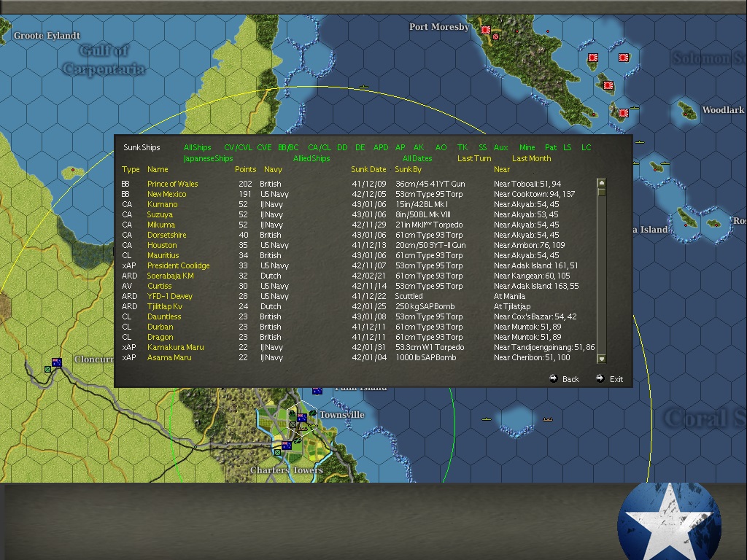
Task: Click the Exit button label
Action: [616, 379]
